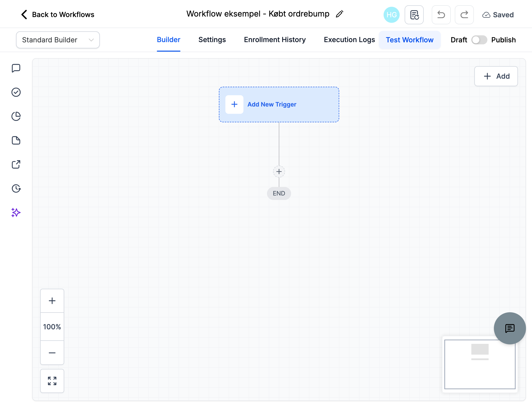Image resolution: width=532 pixels, height=407 pixels.
Task: Click the document file sidebar icon
Action: point(16,140)
